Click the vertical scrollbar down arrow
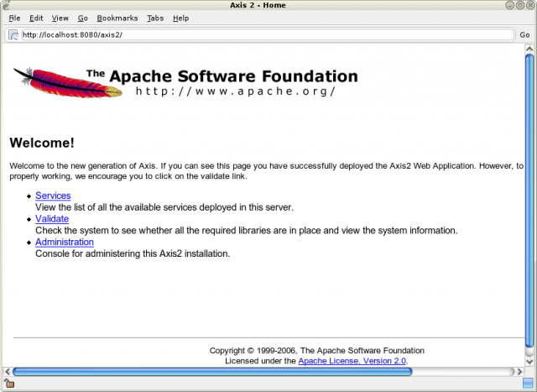This screenshot has height=392, width=537. tap(529, 361)
